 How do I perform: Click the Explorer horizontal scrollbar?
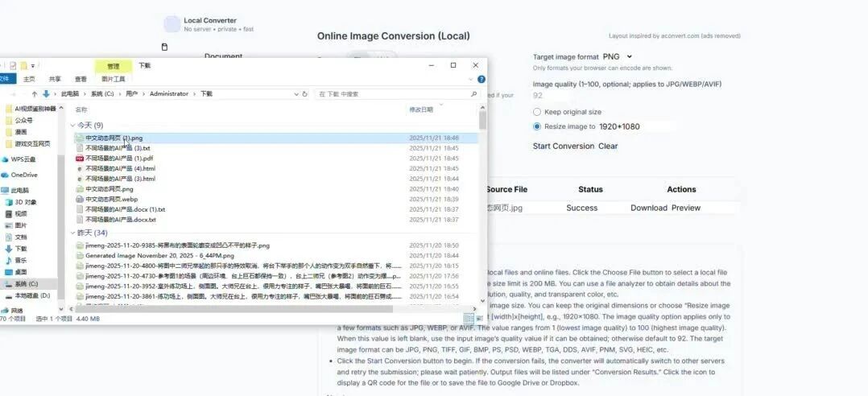[272, 308]
